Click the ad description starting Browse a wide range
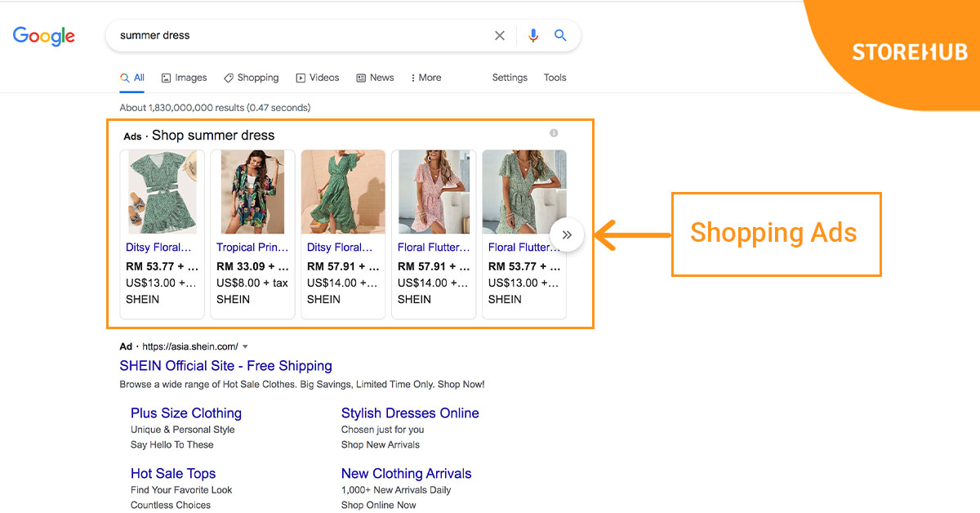The image size is (980, 513). [302, 384]
